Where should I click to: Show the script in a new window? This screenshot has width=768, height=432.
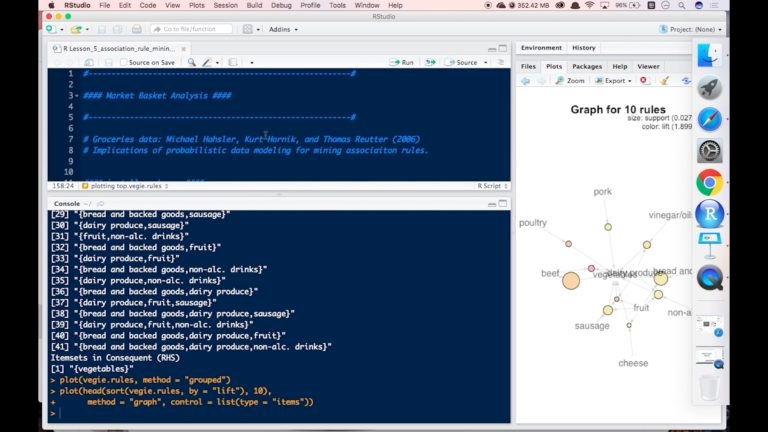pos(89,62)
